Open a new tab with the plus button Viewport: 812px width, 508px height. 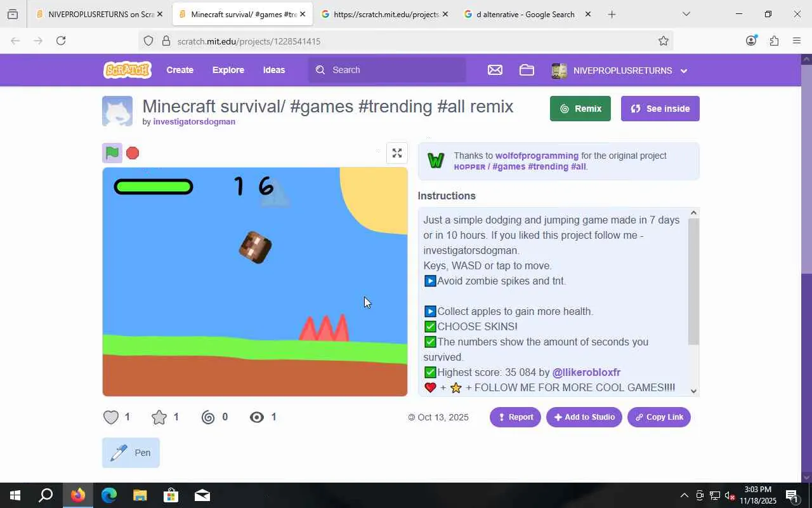click(612, 14)
